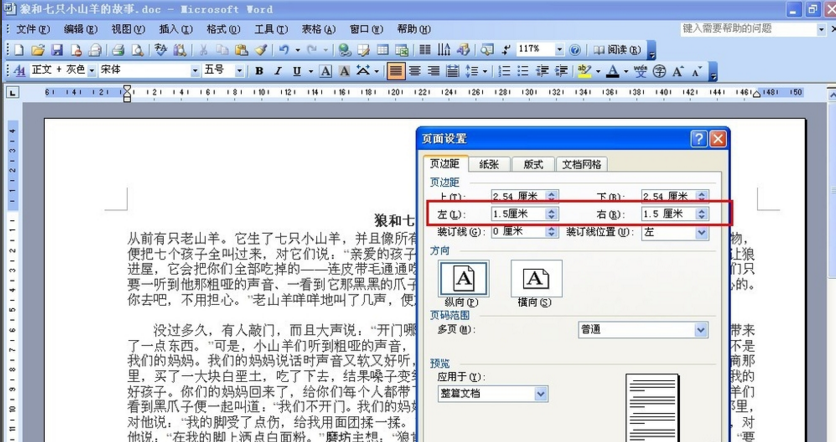836x442 pixels.
Task: Insert a hyperlink with the globe icon
Action: tap(345, 50)
